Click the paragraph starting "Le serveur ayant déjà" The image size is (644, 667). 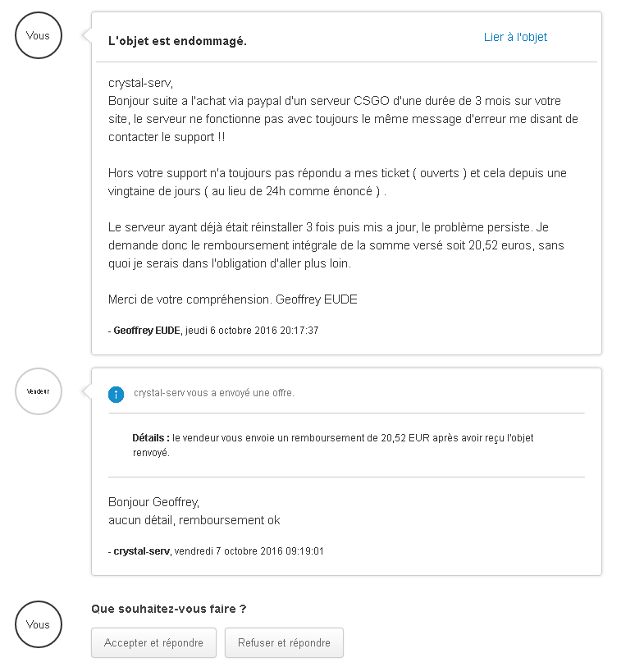pyautogui.click(x=336, y=245)
